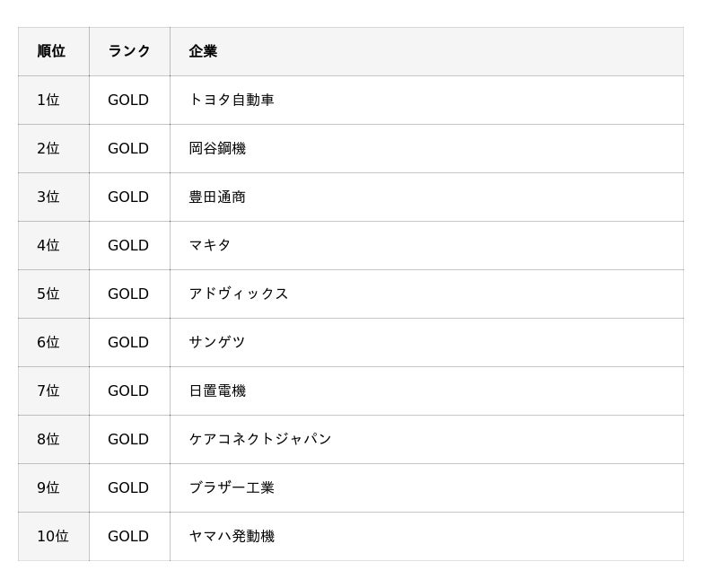This screenshot has width=718, height=588.
Task: Select the 5位 rank cell
Action: tap(48, 294)
